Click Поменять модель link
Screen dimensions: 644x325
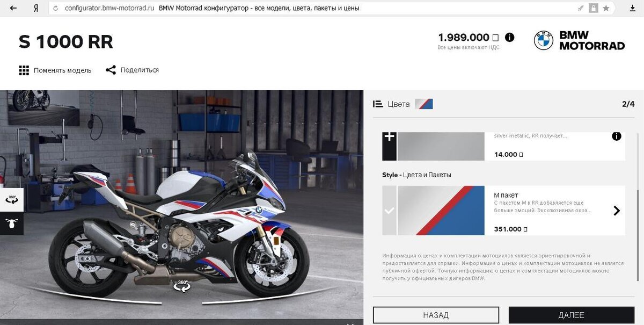click(x=62, y=70)
